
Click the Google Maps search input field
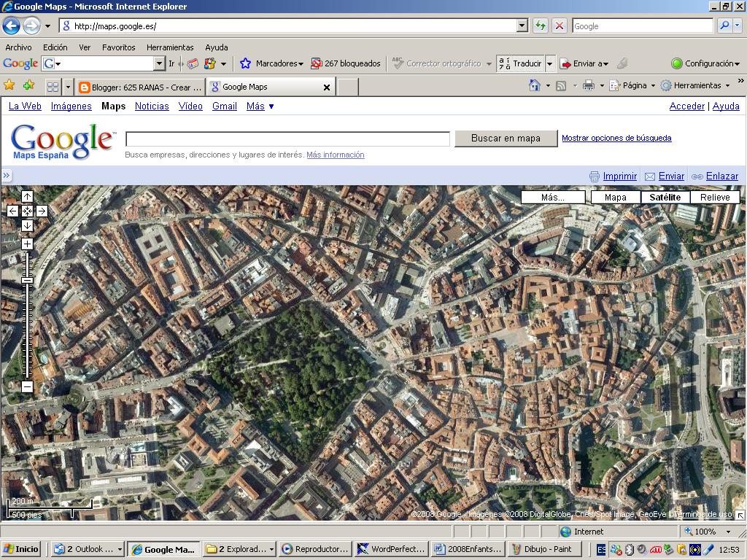(x=287, y=139)
